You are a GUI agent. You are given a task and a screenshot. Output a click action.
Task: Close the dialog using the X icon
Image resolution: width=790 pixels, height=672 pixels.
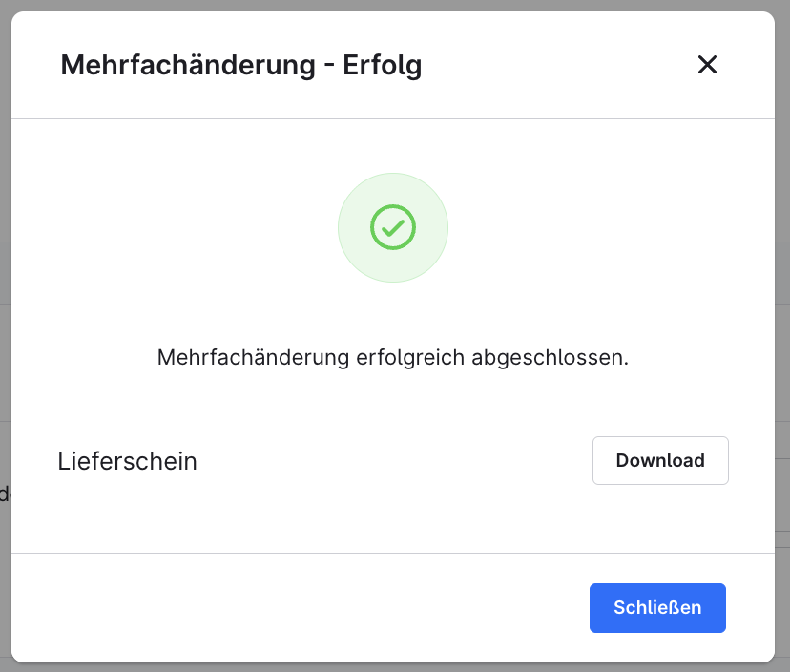(x=707, y=65)
